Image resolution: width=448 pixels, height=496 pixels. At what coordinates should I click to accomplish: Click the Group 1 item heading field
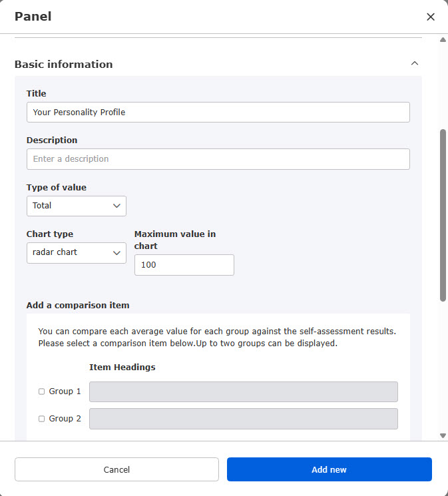coord(243,391)
